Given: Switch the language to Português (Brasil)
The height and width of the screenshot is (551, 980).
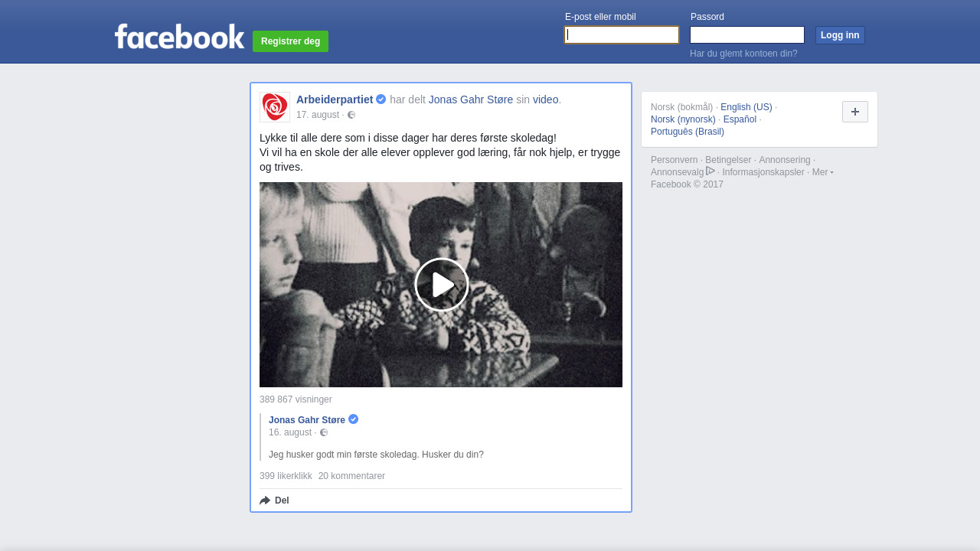Looking at the screenshot, I should click(x=688, y=132).
